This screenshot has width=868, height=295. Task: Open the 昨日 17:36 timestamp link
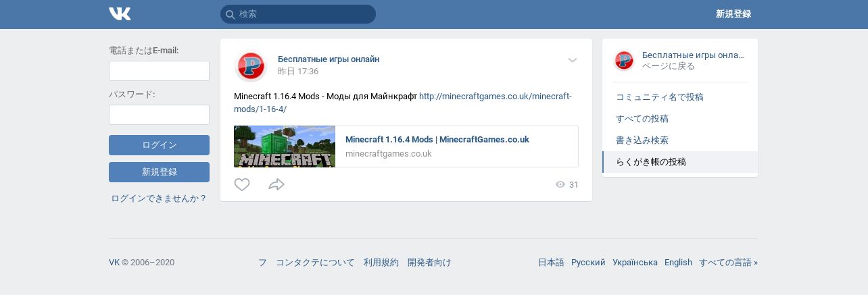tap(298, 72)
